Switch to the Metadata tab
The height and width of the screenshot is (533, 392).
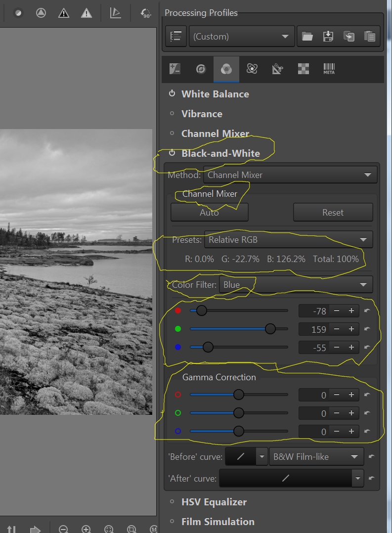tap(329, 69)
